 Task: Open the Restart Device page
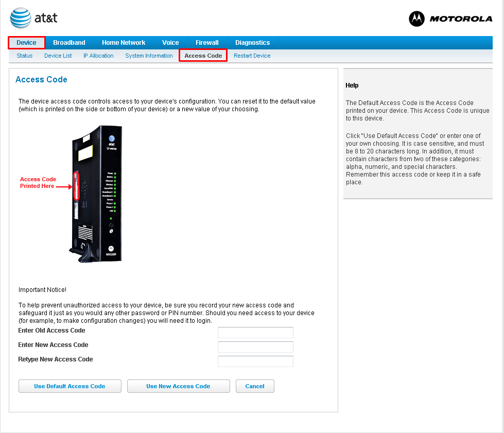click(x=252, y=56)
